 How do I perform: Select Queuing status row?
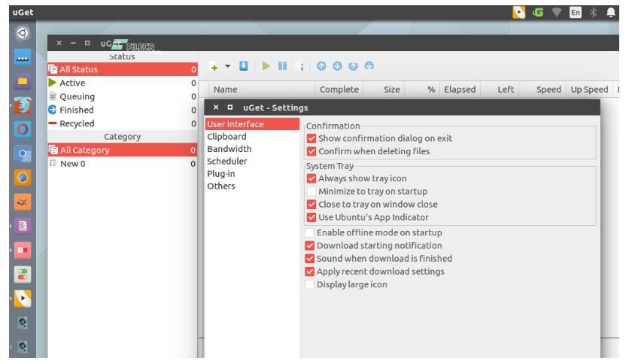tap(123, 96)
